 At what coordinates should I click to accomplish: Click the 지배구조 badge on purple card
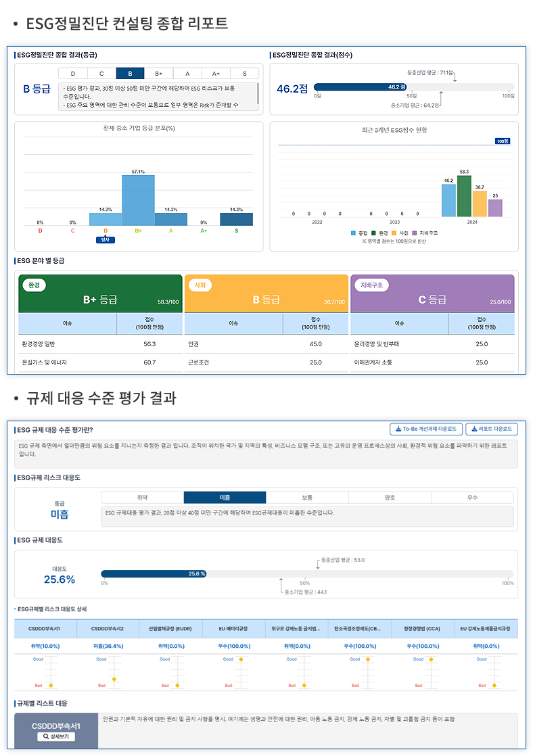tap(371, 285)
